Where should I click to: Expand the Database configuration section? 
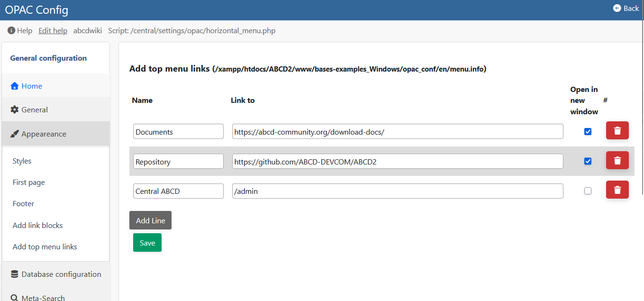61,274
